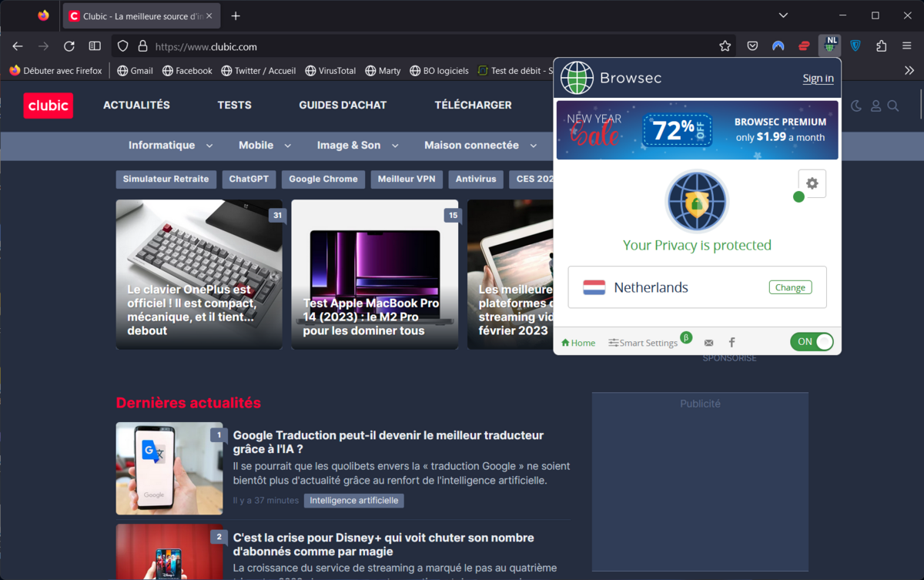The image size is (924, 580).
Task: Click the Browsec globe logo
Action: pos(577,78)
